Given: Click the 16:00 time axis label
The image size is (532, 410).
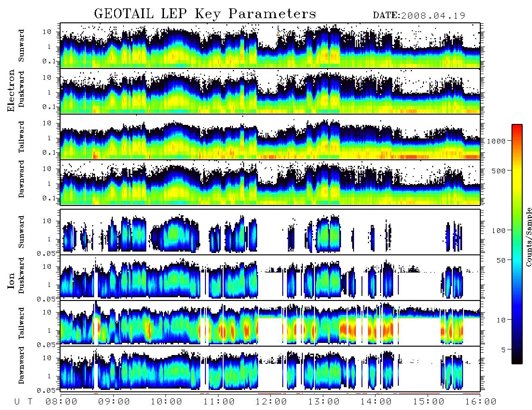Looking at the screenshot, I should [x=481, y=402].
